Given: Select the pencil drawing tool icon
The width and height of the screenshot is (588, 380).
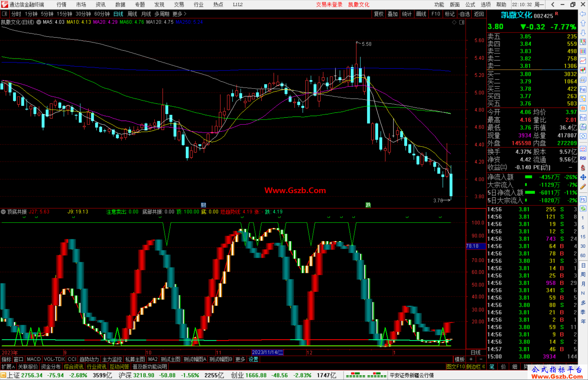Looking at the screenshot, I should click(583, 187).
